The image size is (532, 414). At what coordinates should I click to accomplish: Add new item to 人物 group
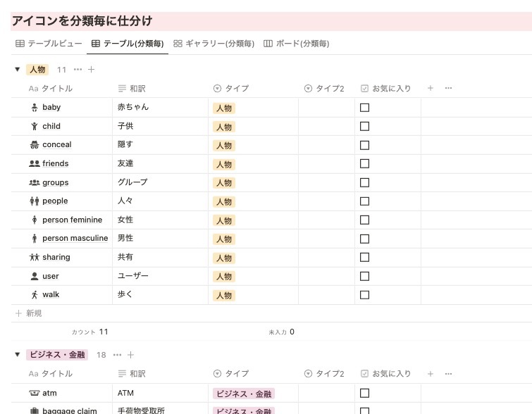(92, 70)
